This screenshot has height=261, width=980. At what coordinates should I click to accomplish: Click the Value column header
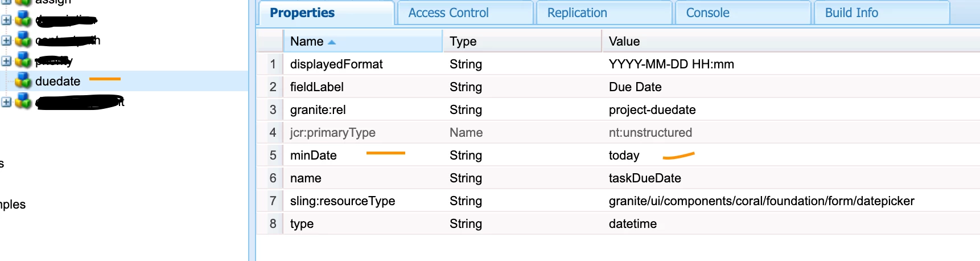(624, 42)
